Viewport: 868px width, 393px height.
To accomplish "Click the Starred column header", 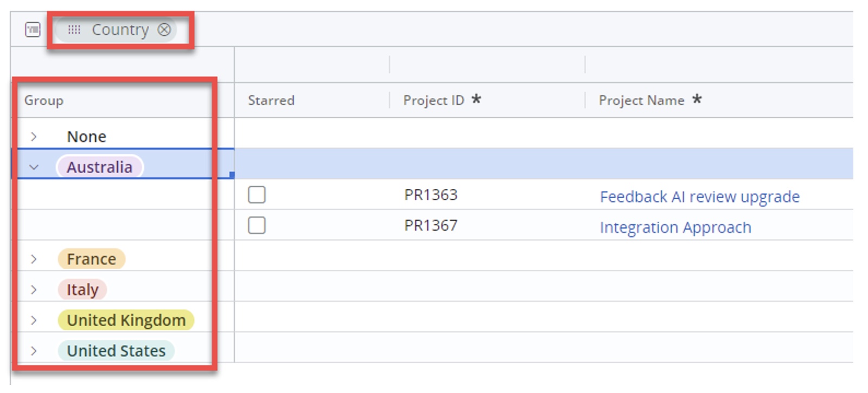I will (x=271, y=100).
